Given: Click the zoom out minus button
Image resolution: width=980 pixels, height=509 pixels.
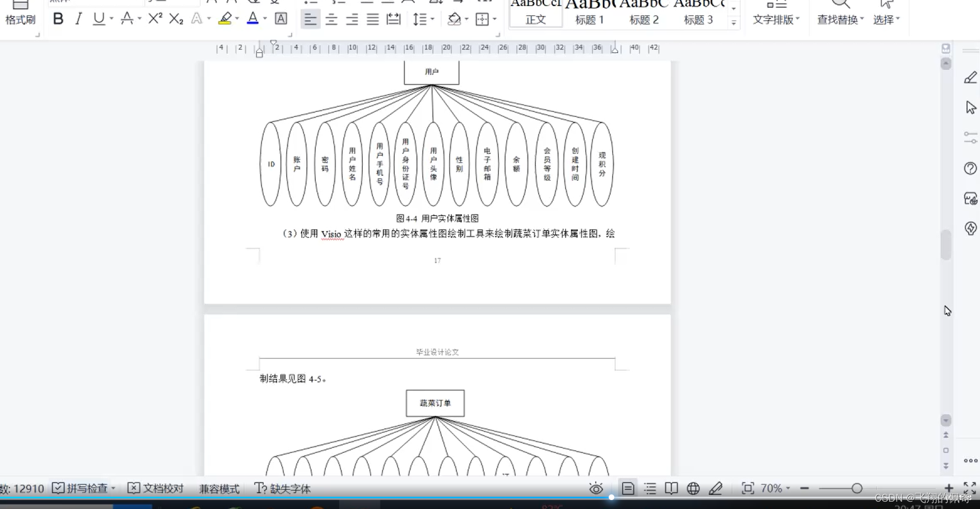Looking at the screenshot, I should tap(805, 488).
